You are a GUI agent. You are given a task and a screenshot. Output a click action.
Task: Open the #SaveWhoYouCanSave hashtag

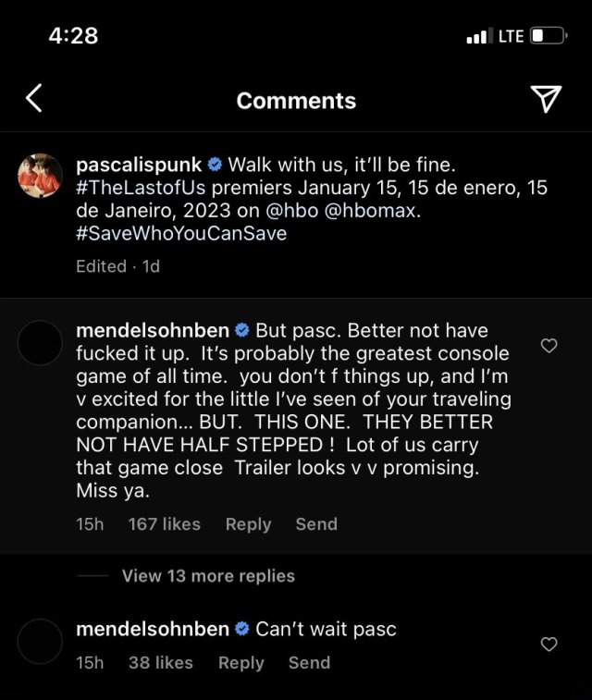coord(181,234)
